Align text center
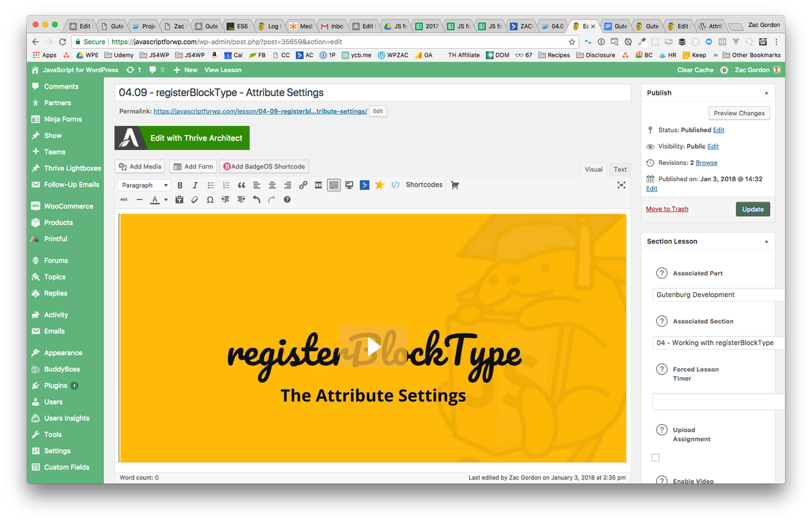This screenshot has width=812, height=522. pos(272,185)
